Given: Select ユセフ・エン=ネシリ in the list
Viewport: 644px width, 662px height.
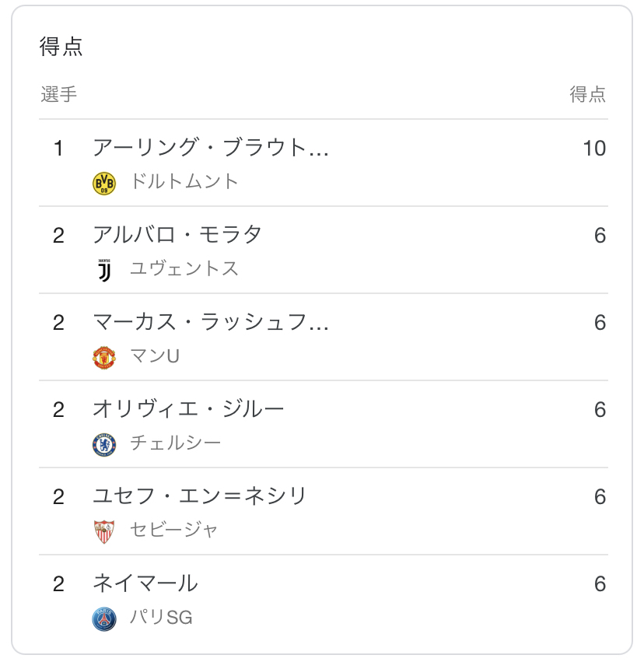Looking at the screenshot, I should (200, 496).
